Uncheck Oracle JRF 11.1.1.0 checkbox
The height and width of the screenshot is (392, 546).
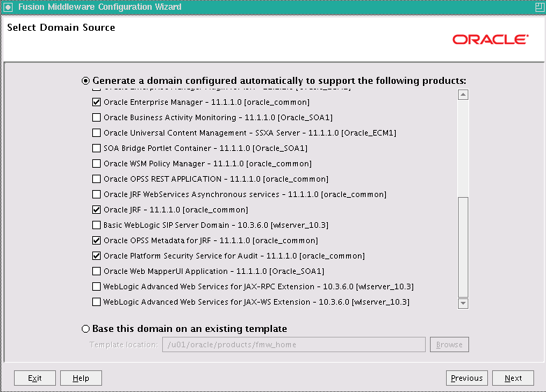(x=96, y=210)
